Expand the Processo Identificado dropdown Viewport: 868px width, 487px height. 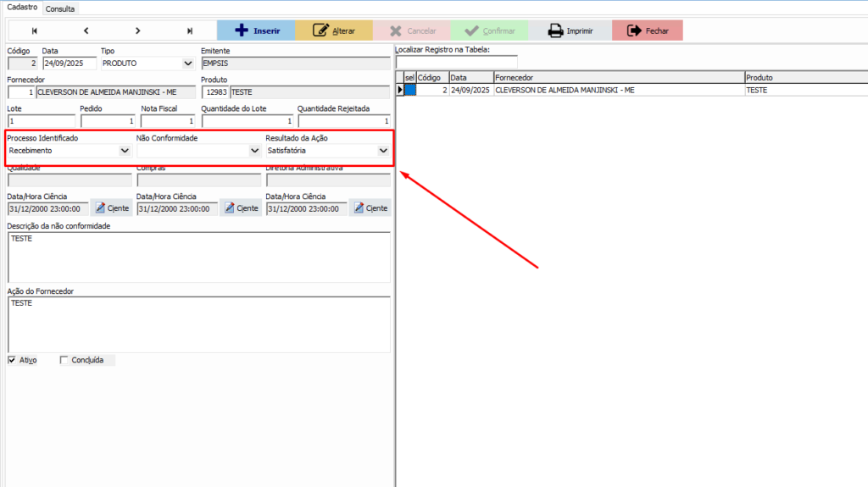tap(125, 151)
